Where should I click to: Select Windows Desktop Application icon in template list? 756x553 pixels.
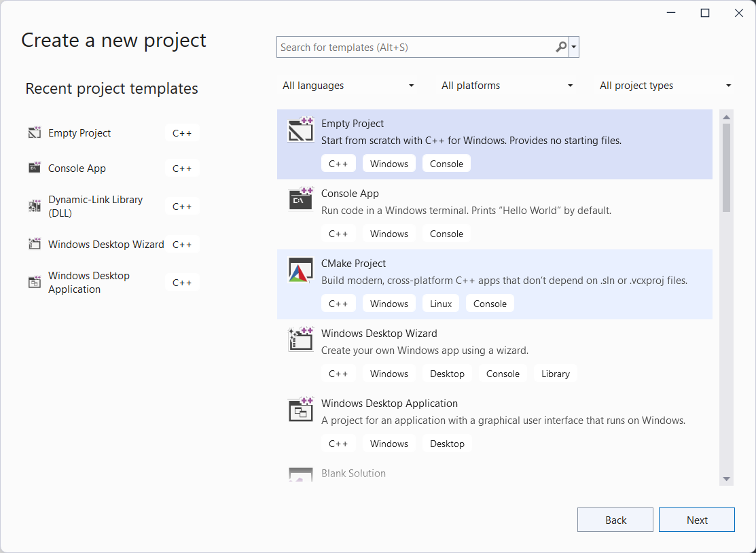pos(300,410)
